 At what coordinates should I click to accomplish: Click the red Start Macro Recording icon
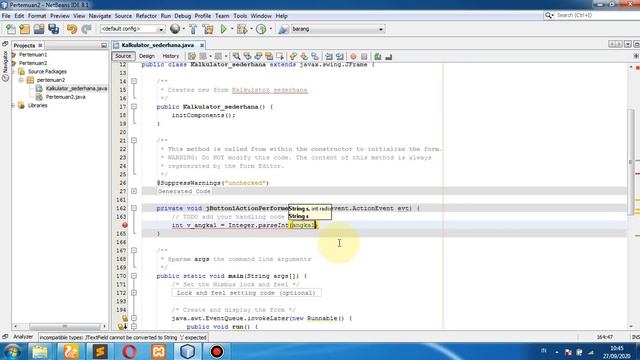point(353,56)
